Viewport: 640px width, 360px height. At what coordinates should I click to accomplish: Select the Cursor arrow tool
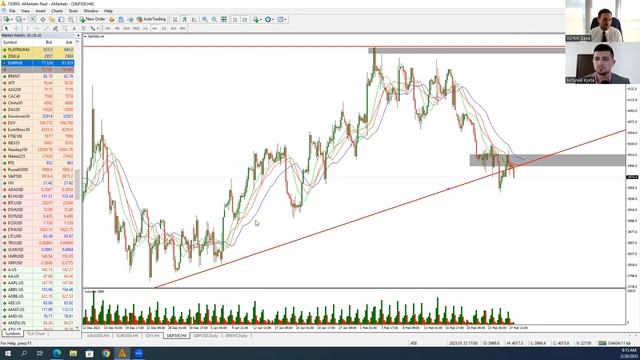point(6,29)
